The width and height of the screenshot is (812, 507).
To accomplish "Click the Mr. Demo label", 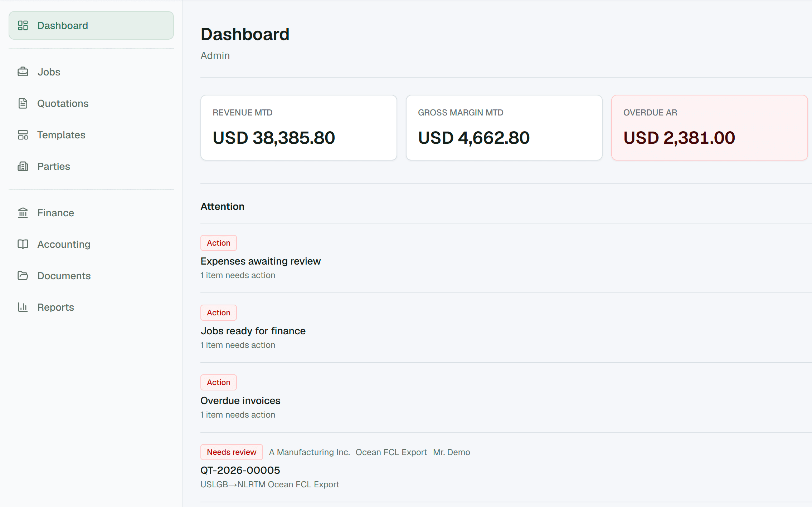I will (452, 452).
